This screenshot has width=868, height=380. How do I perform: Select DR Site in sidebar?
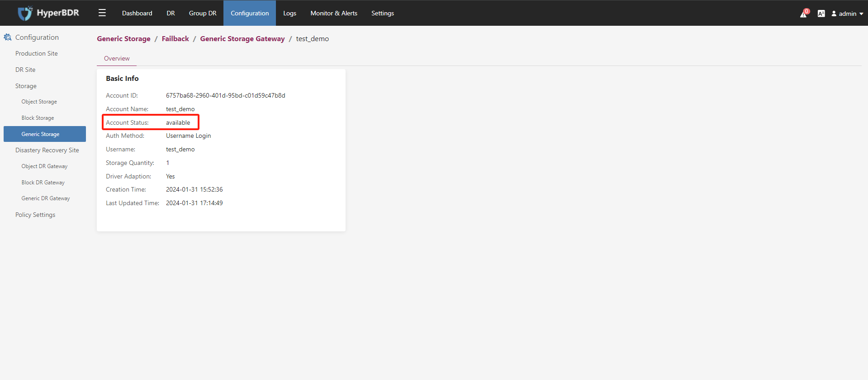(x=25, y=70)
